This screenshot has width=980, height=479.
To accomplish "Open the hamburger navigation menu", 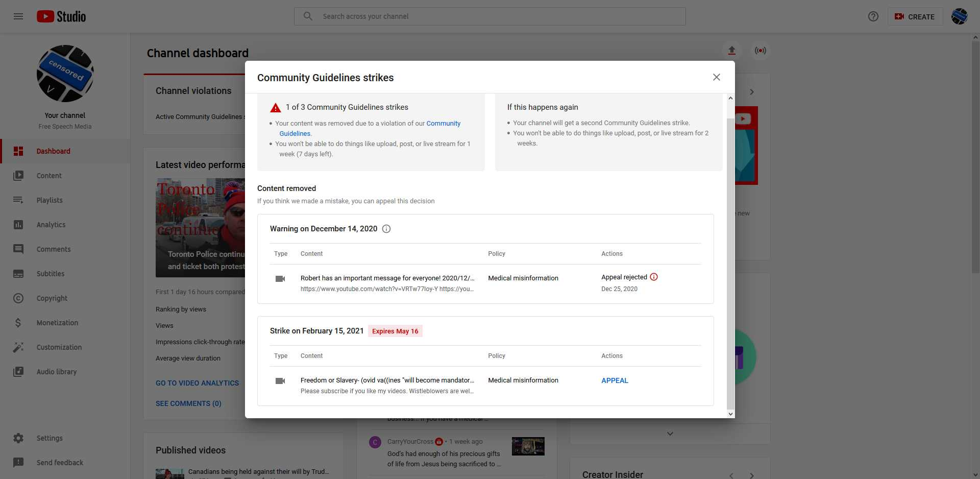I will click(x=18, y=16).
